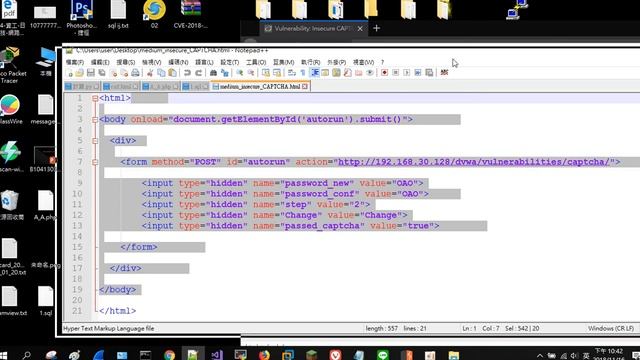Click Run Macro Multiple Times icon
Image resolution: width=640 pixels, height=360 pixels.
point(418,73)
